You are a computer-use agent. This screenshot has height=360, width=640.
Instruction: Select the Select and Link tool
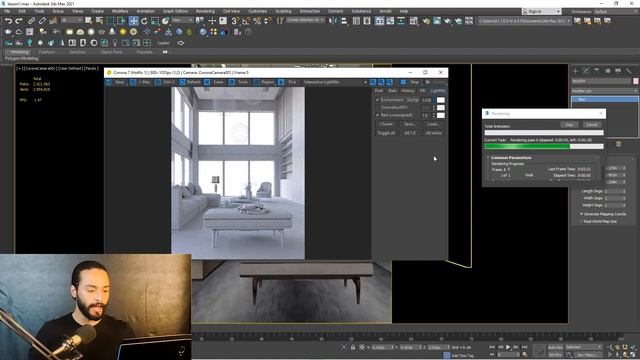point(31,20)
